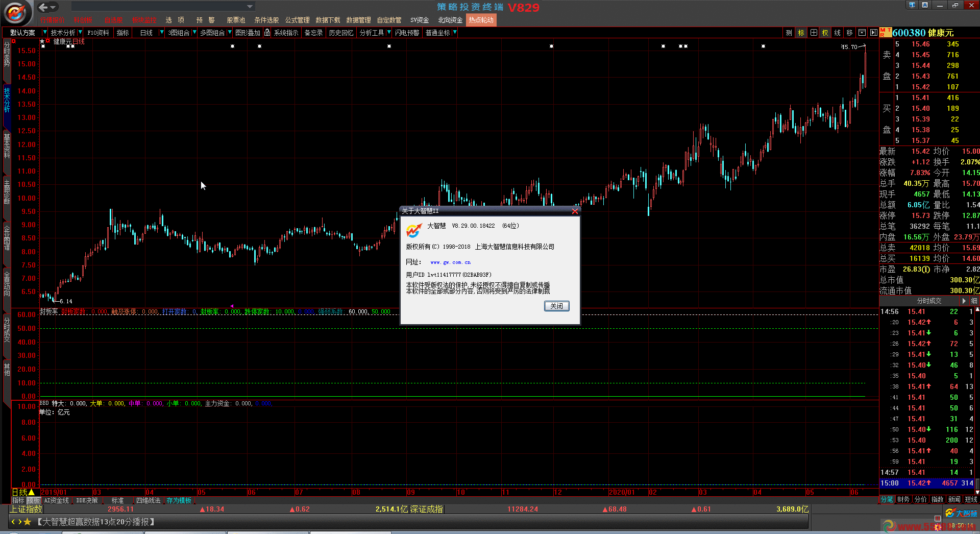Open F10资料
Viewport: 980px width, 534px height.
98,33
